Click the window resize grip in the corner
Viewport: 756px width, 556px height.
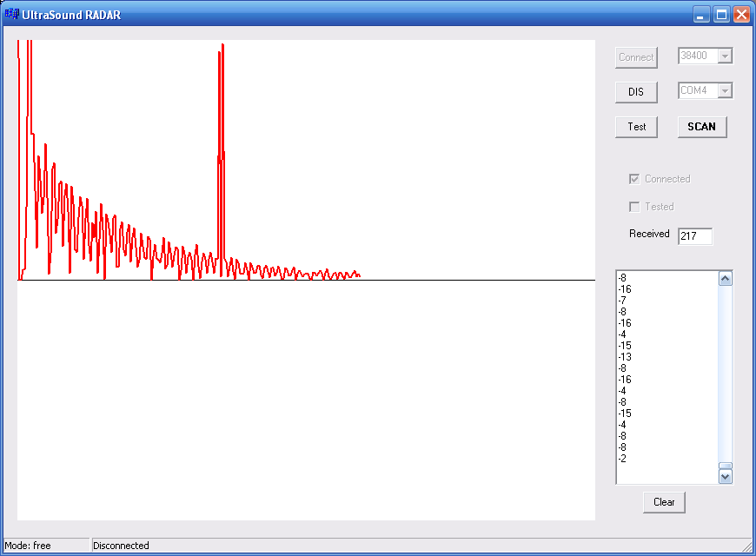click(x=747, y=547)
